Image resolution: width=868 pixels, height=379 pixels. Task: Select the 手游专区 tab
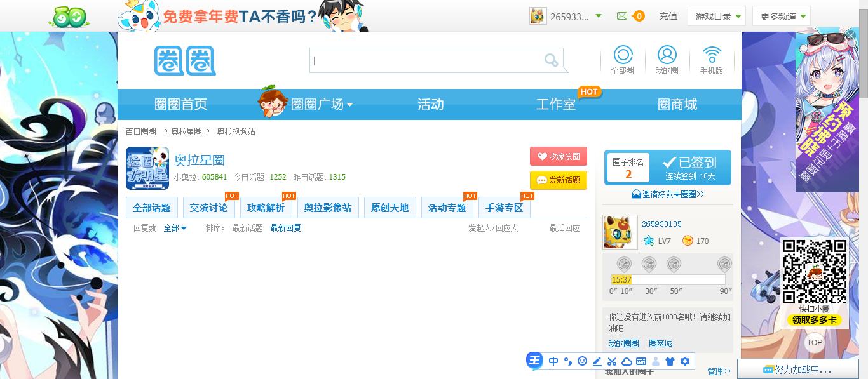point(505,208)
